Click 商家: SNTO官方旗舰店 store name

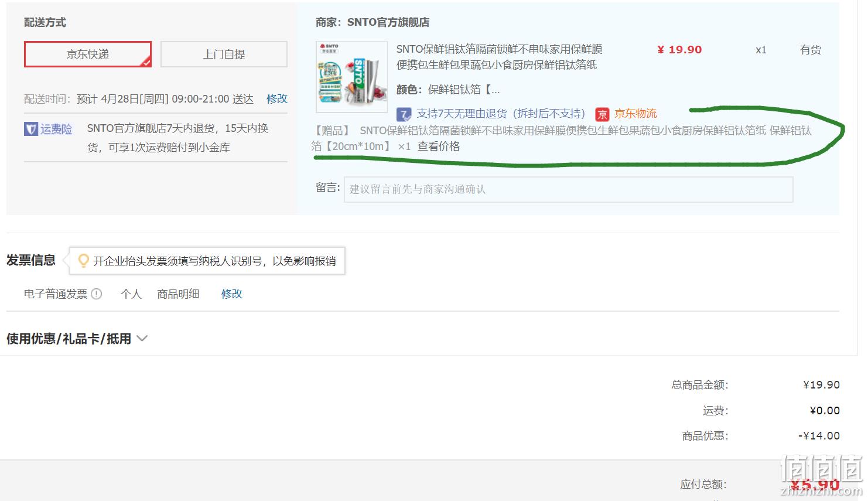373,22
